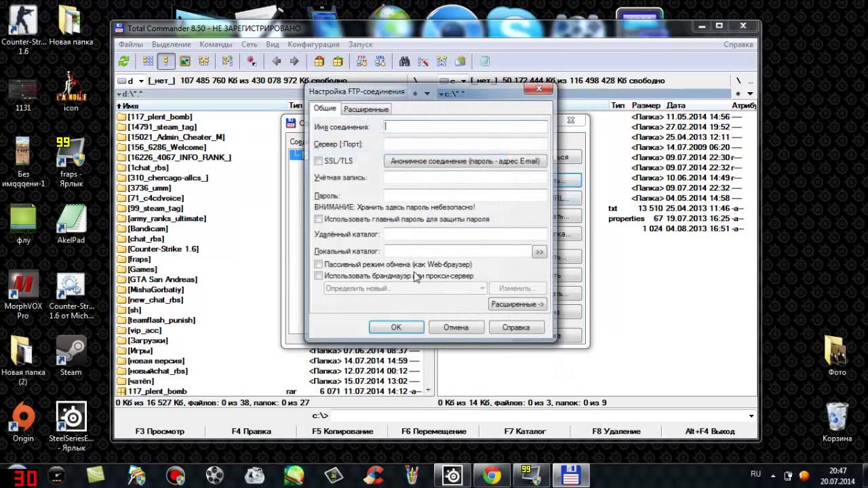Toggle the SSL/TLS checkbox

(x=319, y=161)
